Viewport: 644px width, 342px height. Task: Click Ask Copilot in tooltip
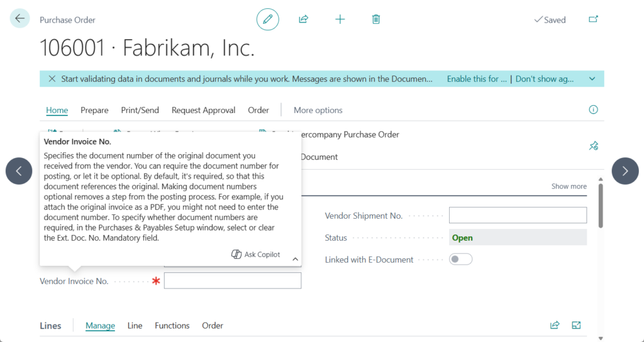pyautogui.click(x=256, y=255)
